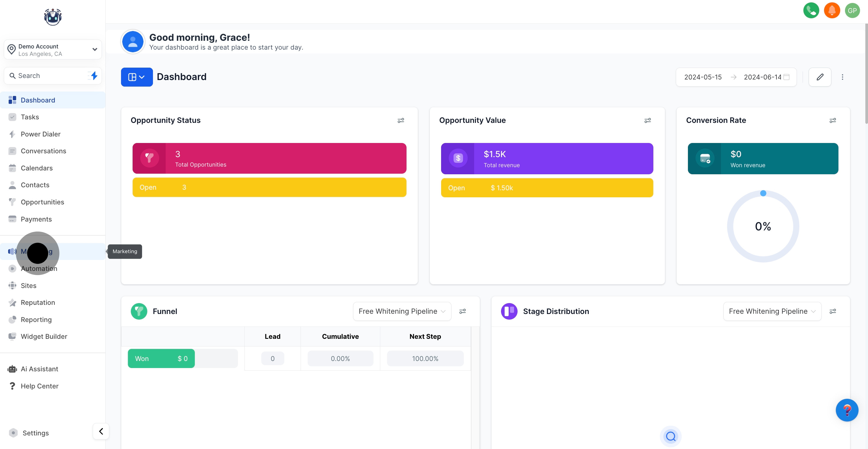Open the Help Center link
The width and height of the screenshot is (868, 449).
click(40, 386)
